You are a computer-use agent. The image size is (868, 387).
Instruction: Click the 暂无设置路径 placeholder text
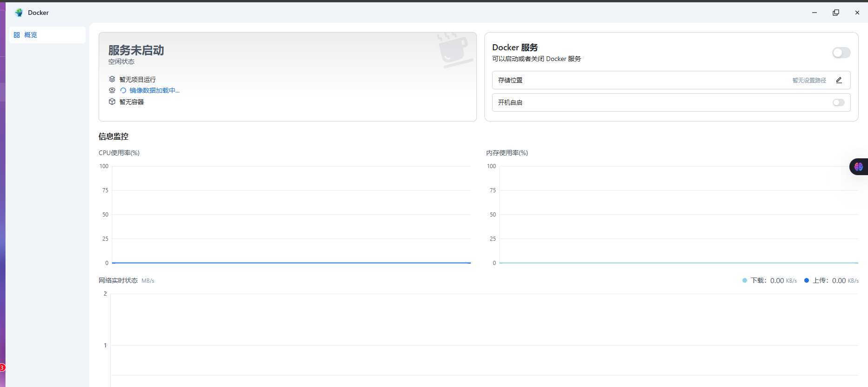tap(809, 80)
